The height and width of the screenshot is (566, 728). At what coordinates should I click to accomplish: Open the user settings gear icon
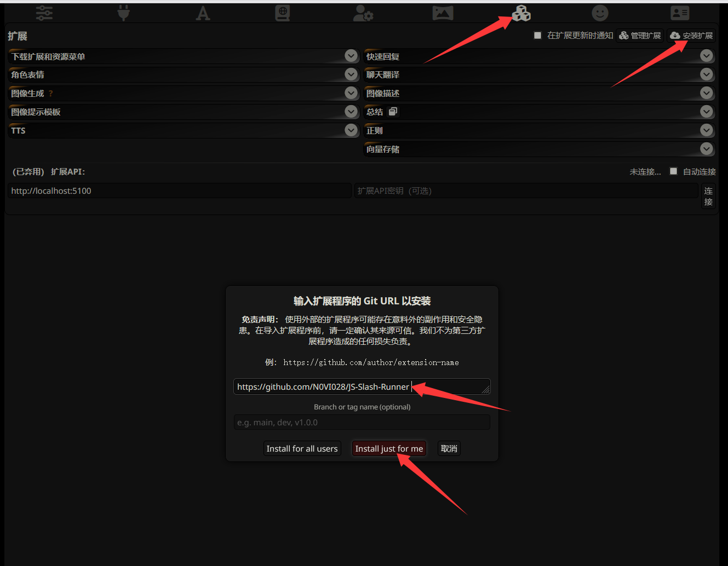363,13
